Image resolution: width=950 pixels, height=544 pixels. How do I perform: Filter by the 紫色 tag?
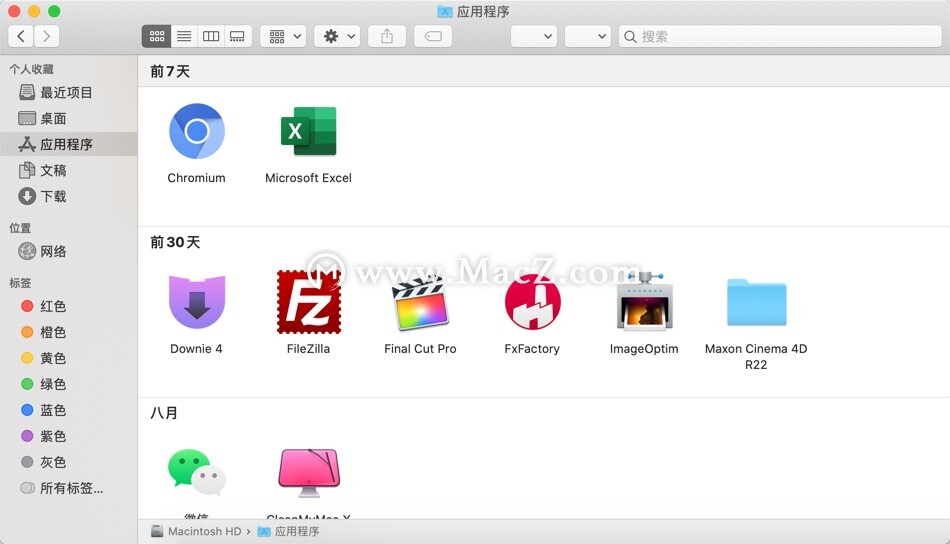68,436
